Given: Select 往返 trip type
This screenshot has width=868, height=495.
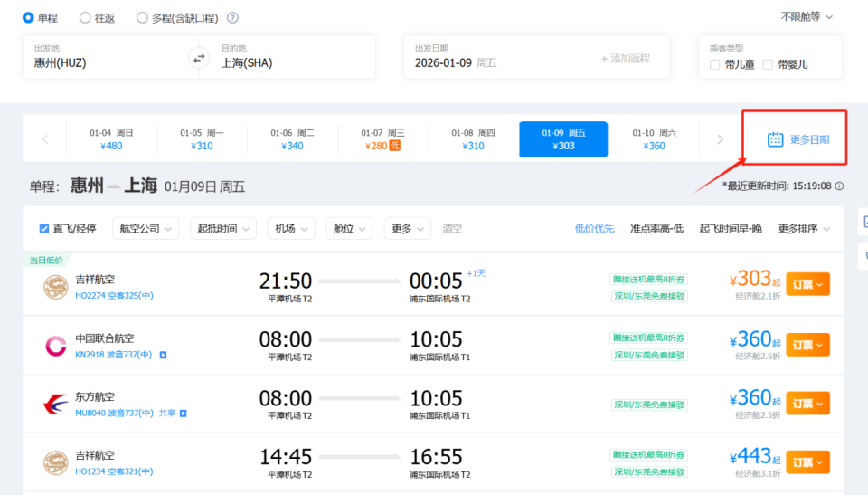Looking at the screenshot, I should (85, 18).
